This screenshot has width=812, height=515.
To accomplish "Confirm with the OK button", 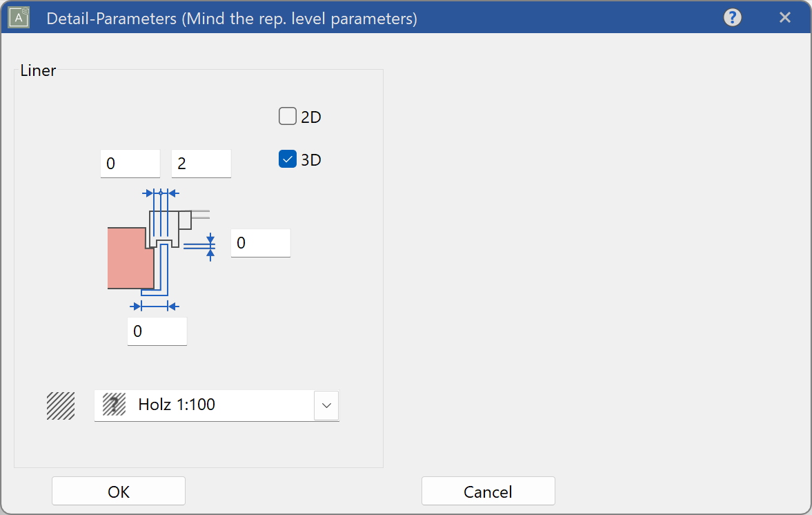I will click(x=119, y=491).
